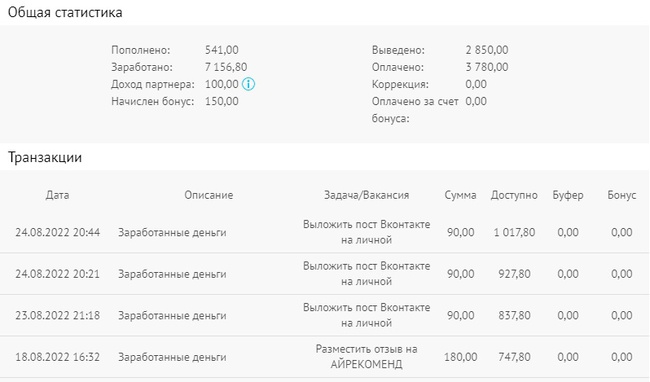Click the Заработано value 7 156,80
This screenshot has height=382, width=650.
226,67
